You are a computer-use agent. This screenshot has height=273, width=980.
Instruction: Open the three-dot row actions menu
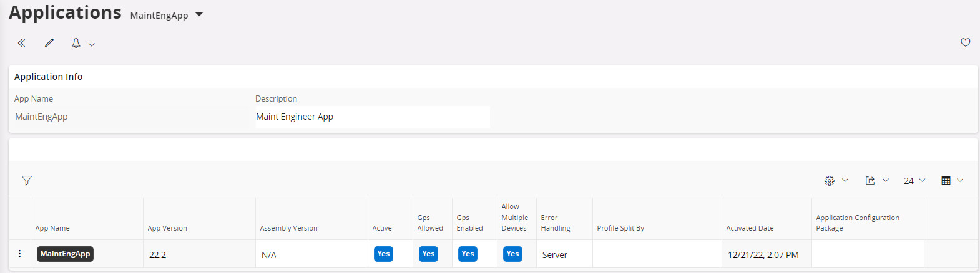[x=20, y=254]
